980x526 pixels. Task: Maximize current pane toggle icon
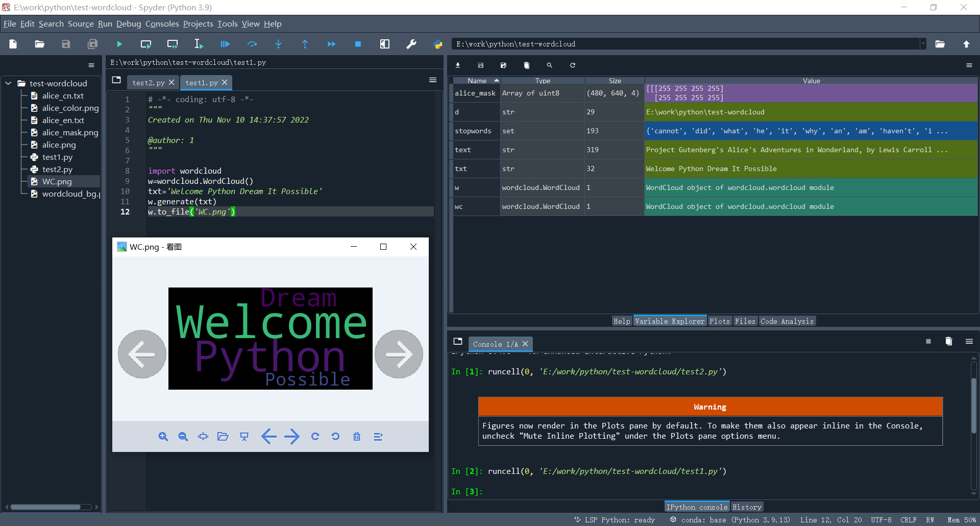coord(385,44)
